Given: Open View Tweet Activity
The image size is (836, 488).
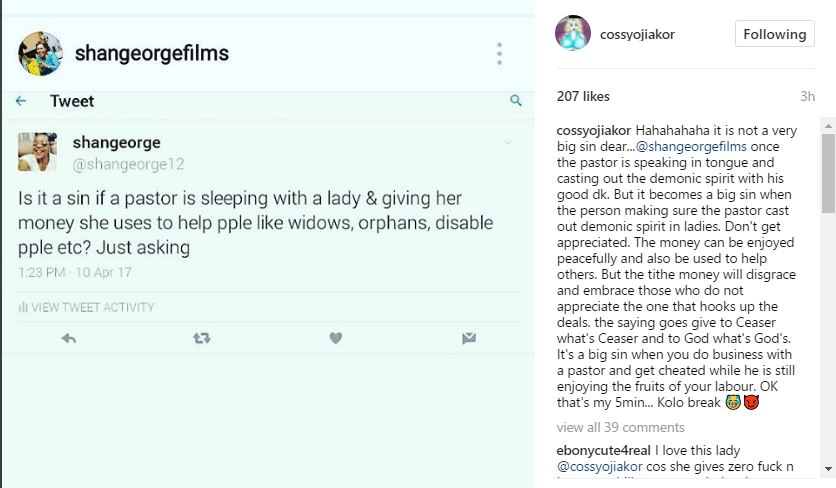Looking at the screenshot, I should (x=92, y=307).
